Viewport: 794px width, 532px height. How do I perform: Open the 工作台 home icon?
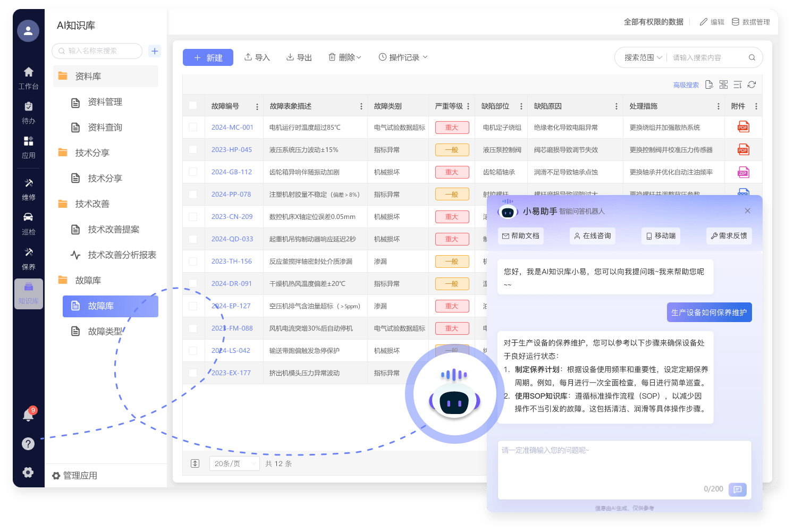pos(29,72)
